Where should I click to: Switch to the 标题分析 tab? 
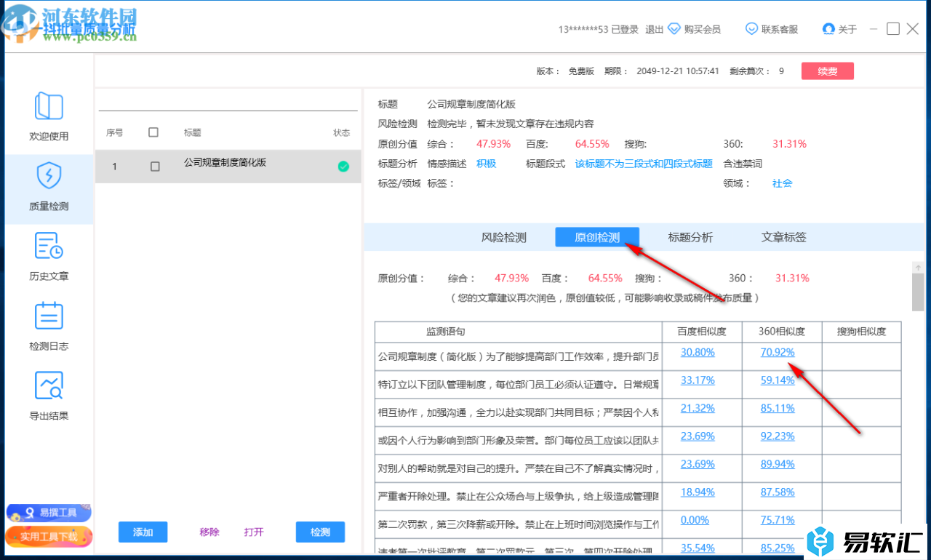pyautogui.click(x=690, y=237)
